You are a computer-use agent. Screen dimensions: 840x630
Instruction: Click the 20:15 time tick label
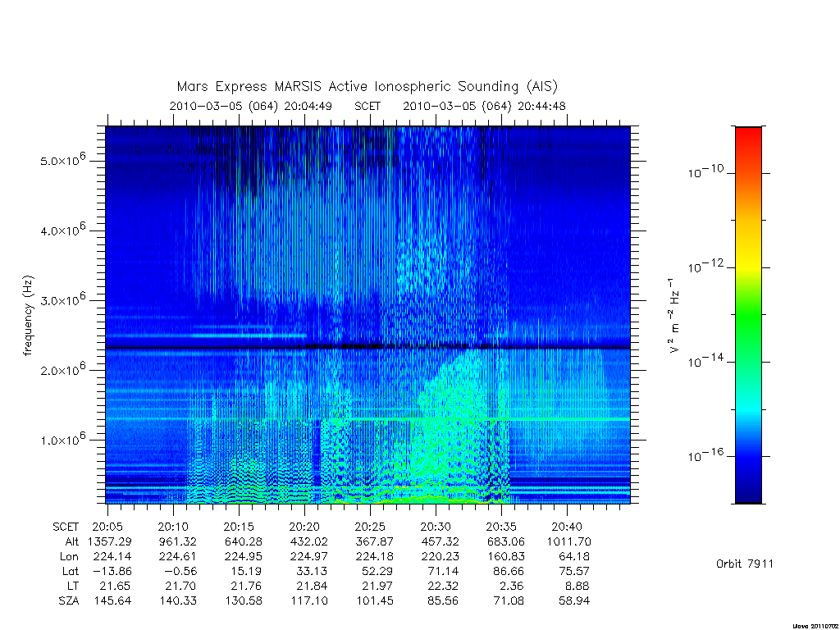pyautogui.click(x=239, y=527)
